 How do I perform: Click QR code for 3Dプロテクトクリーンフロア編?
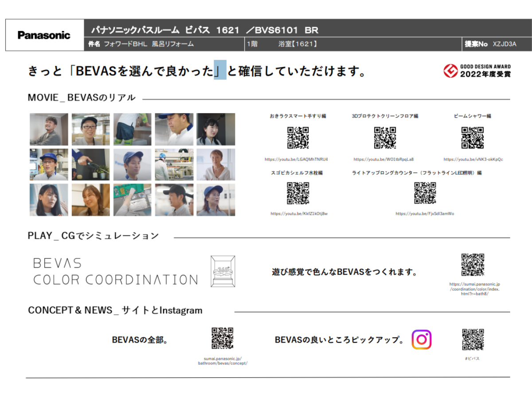(x=385, y=138)
